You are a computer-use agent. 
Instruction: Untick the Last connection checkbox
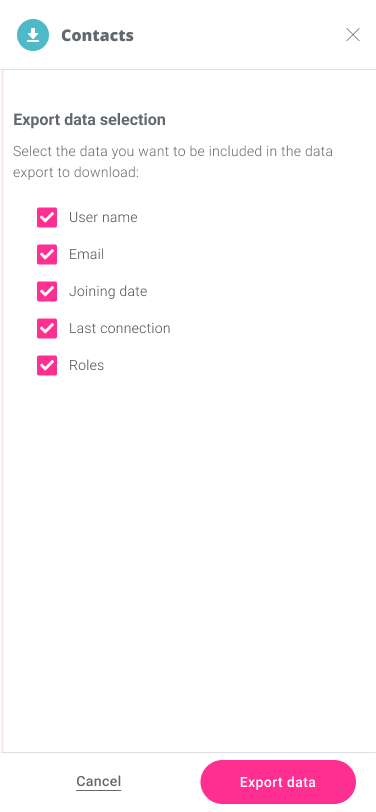point(47,328)
